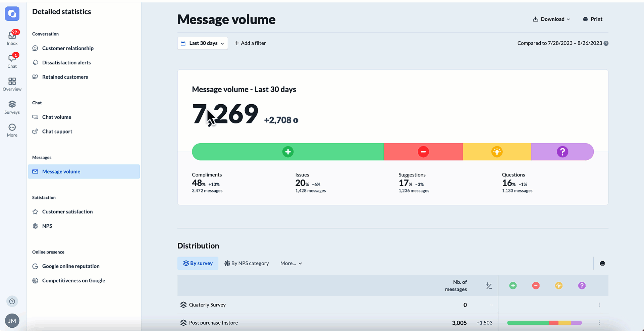
Task: Click the Post purchase Instore row name
Action: (213, 323)
